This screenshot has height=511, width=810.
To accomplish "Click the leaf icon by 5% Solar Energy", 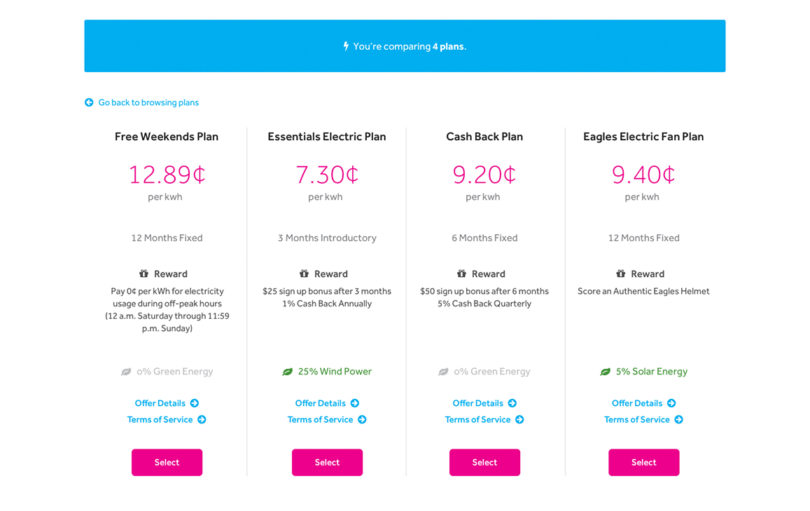I will [605, 371].
